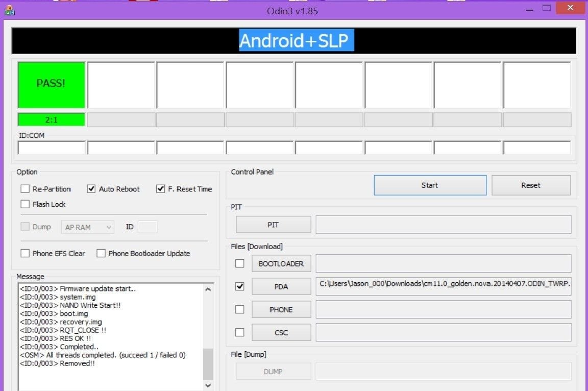Screen dimensions: 588x391
Task: Select the 'All threads completed' log line
Action: click(103, 355)
